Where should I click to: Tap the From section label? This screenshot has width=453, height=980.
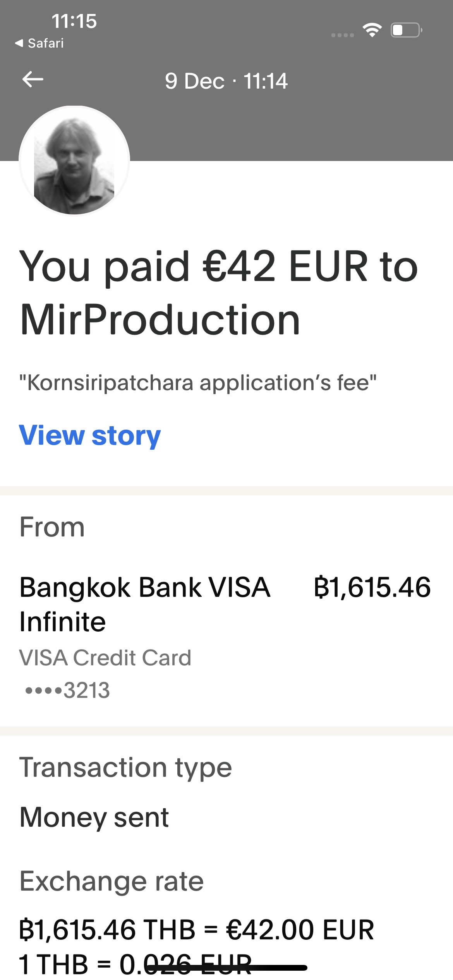52,527
